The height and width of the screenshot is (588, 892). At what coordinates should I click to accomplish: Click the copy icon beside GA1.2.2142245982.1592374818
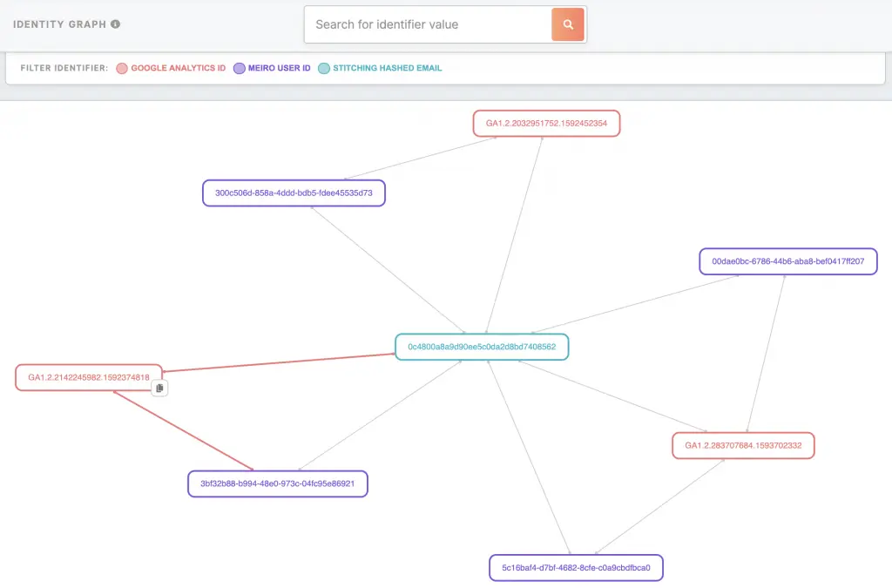tap(159, 388)
